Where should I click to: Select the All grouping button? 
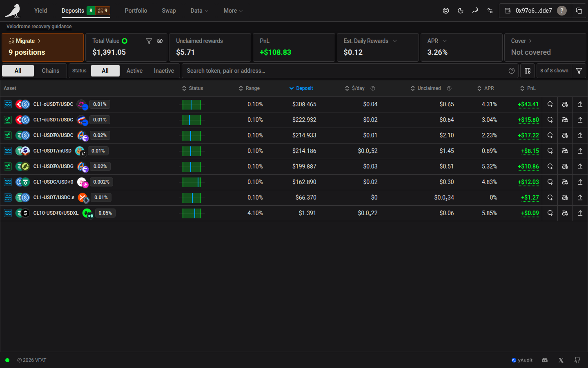(18, 71)
